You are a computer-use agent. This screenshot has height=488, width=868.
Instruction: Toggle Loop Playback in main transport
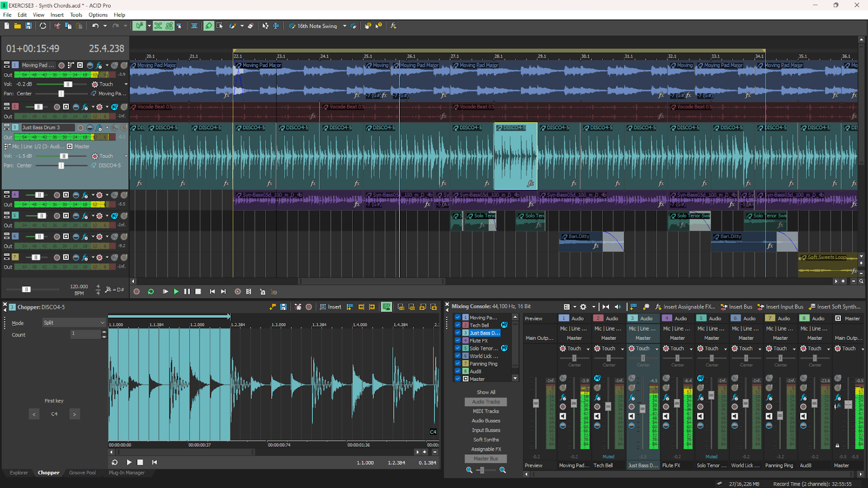click(x=151, y=292)
